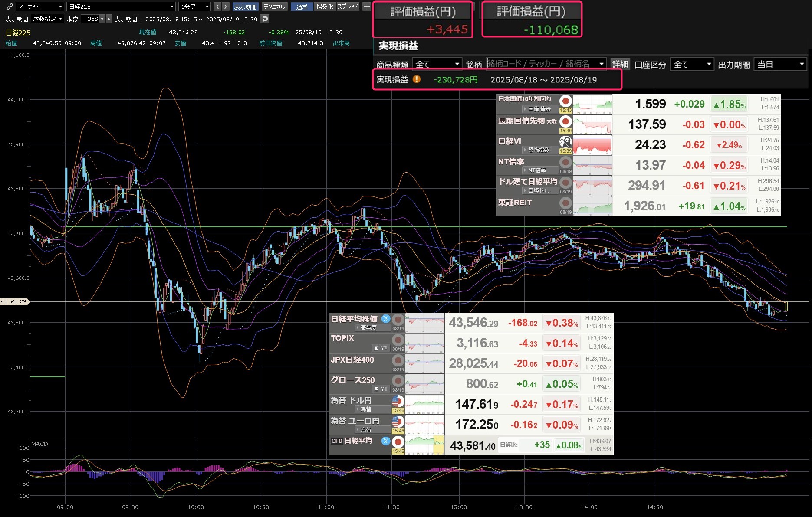
Task: Click the next chart arrow button
Action: point(225,7)
